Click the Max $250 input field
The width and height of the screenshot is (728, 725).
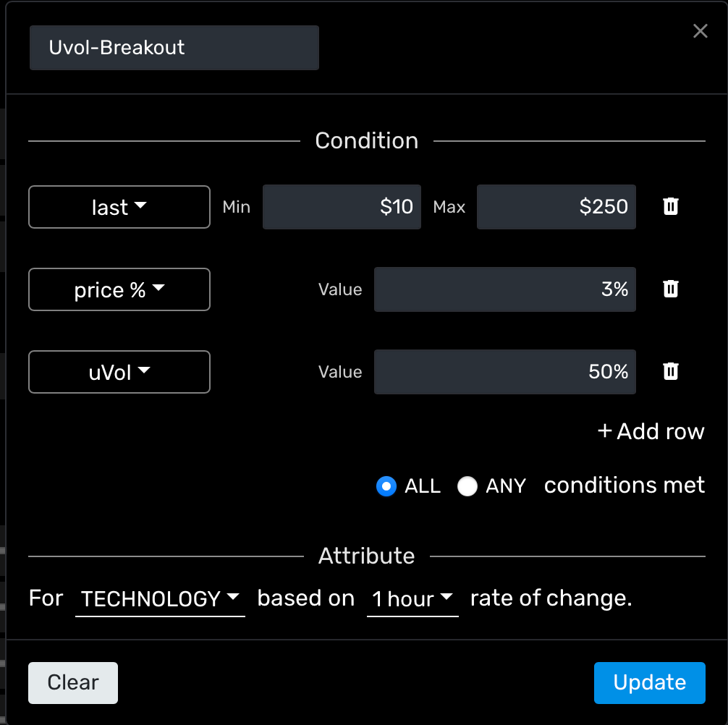[556, 208]
